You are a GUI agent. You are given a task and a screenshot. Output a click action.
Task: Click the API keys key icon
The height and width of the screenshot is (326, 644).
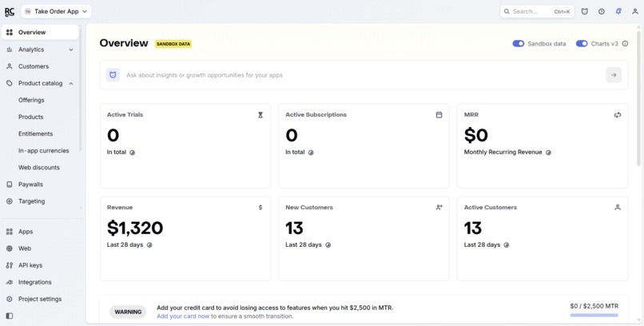(10, 265)
